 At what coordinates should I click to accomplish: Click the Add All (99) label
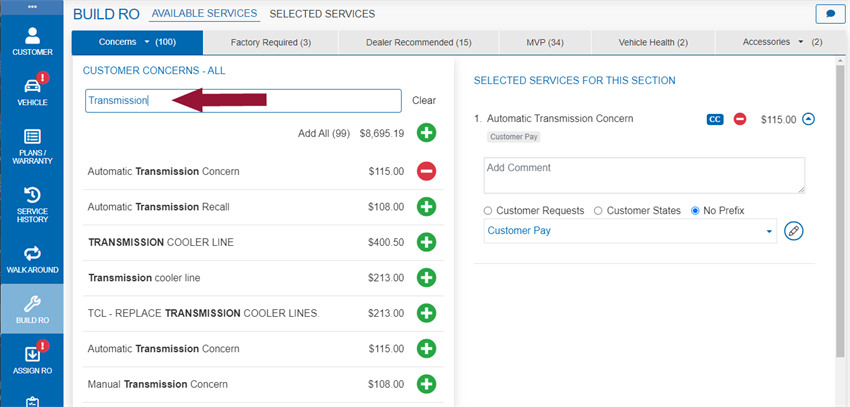(x=324, y=133)
